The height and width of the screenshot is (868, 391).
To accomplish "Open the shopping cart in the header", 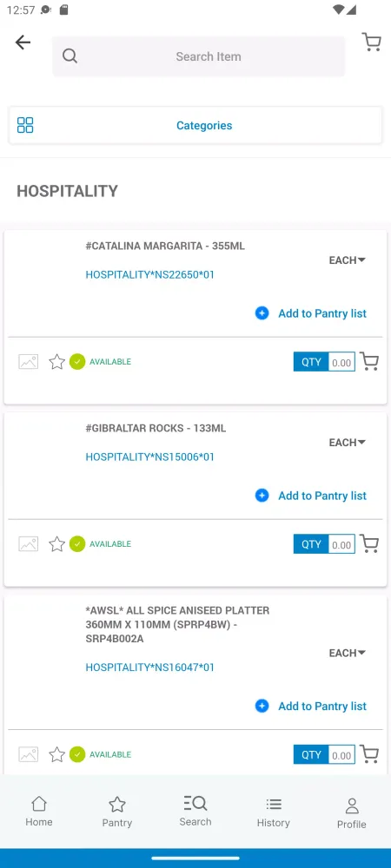I will click(372, 42).
